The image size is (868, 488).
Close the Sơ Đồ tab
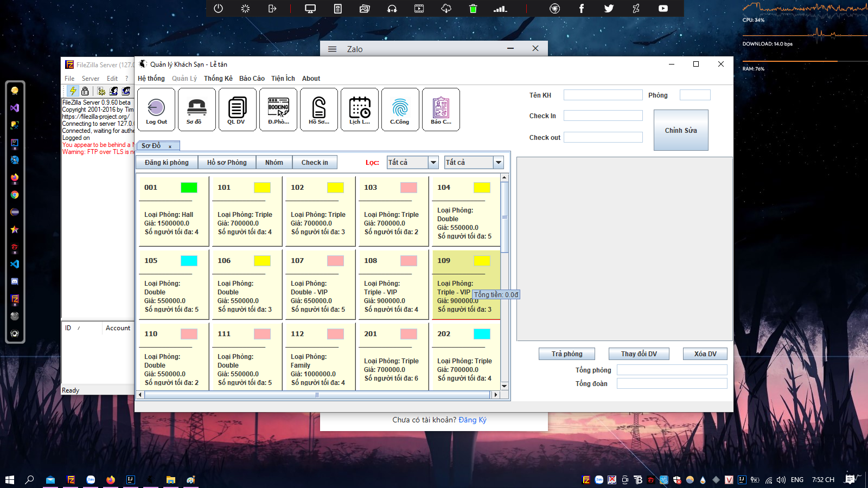tap(170, 146)
